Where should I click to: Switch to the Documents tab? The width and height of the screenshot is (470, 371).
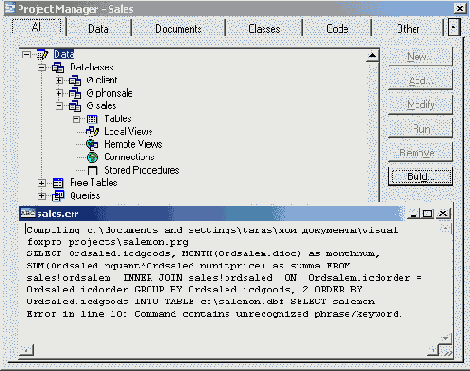point(178,29)
